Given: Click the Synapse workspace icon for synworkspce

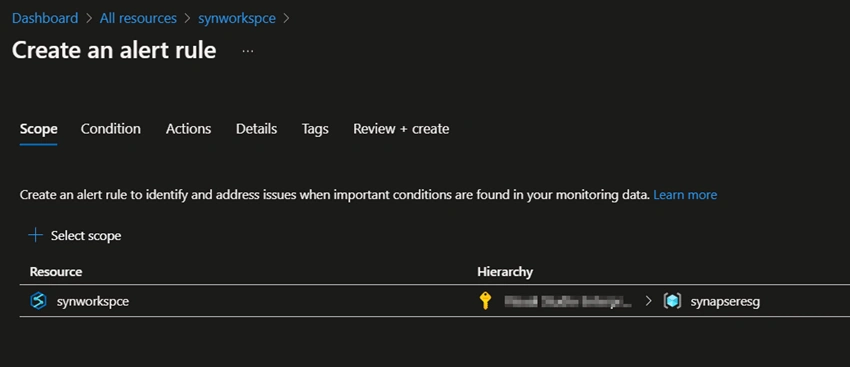Looking at the screenshot, I should tap(38, 301).
